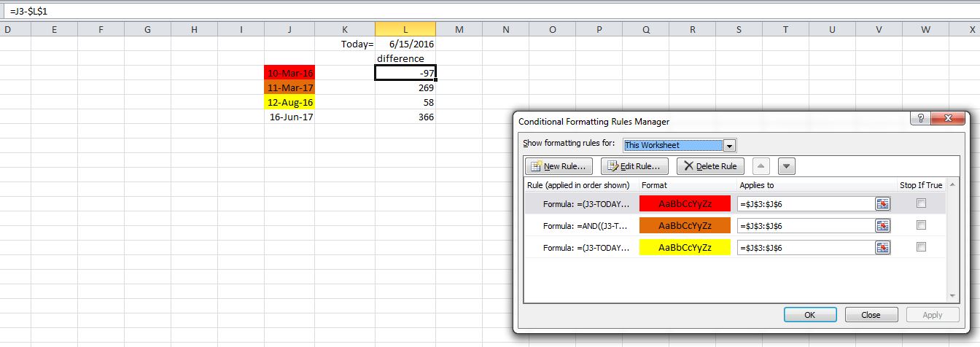Click the Applies to field of the orange rule
This screenshot has height=347, width=980.
coord(806,226)
